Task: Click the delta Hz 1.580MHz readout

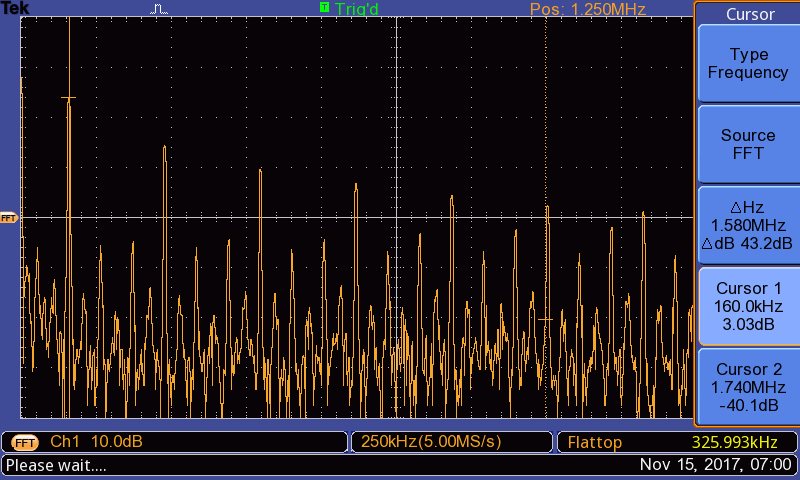Action: 747,225
